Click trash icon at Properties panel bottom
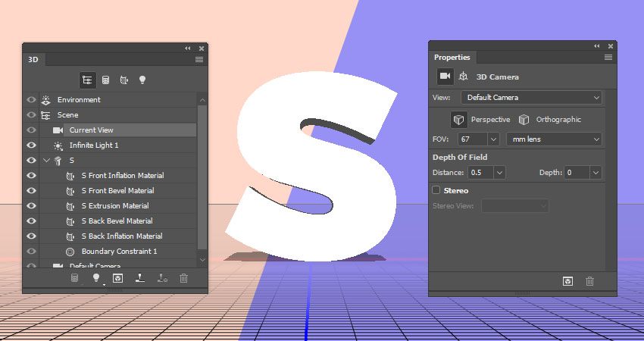644x341 pixels. click(x=589, y=281)
